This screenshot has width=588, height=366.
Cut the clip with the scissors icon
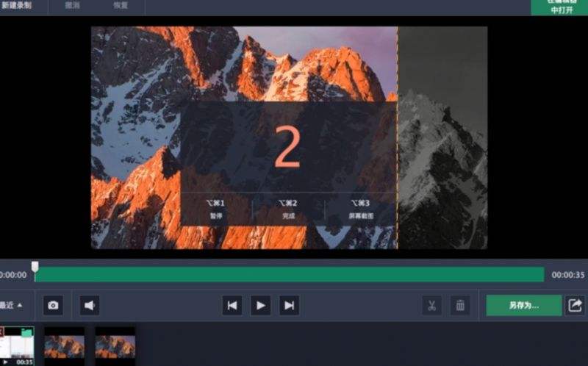tap(432, 305)
